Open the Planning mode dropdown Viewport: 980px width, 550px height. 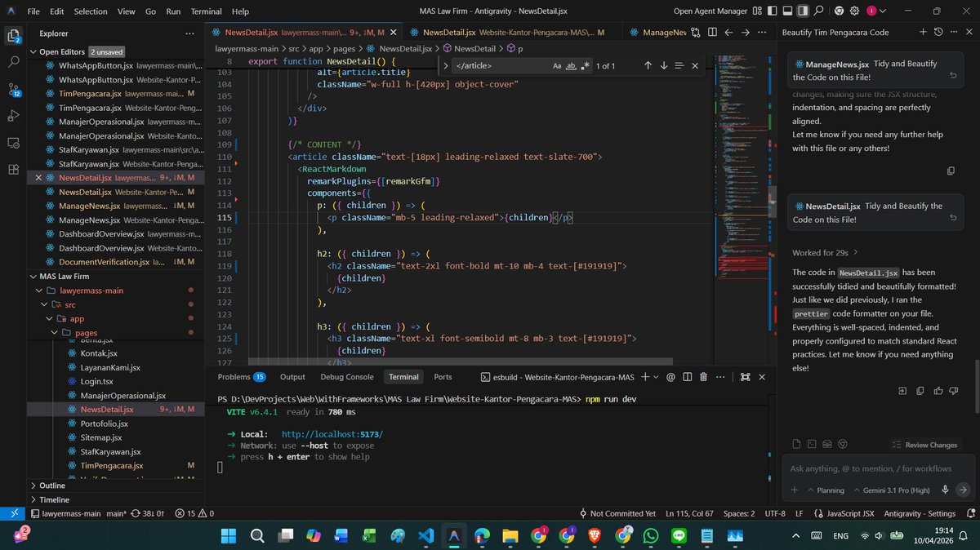point(826,490)
